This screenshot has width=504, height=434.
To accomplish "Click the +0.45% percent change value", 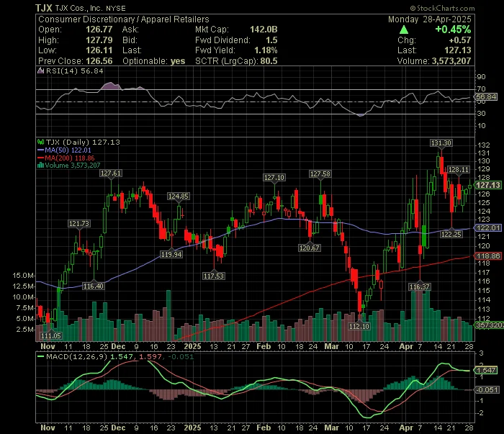I will (453, 30).
